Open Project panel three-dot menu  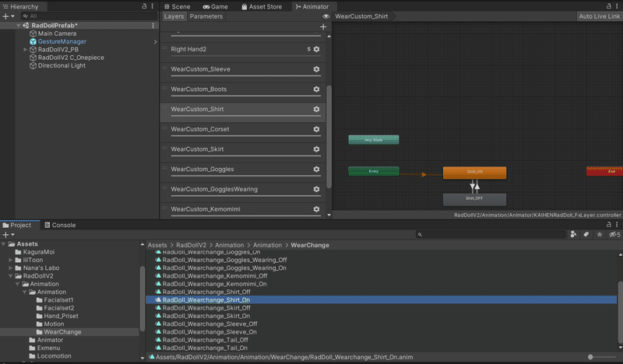[617, 225]
